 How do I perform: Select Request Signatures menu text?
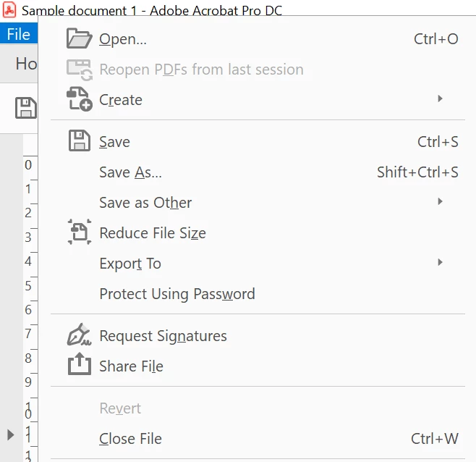163,336
